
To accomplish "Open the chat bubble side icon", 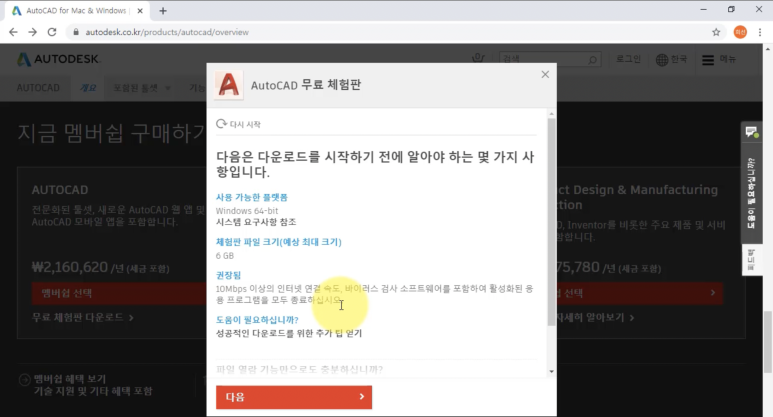I will [751, 132].
